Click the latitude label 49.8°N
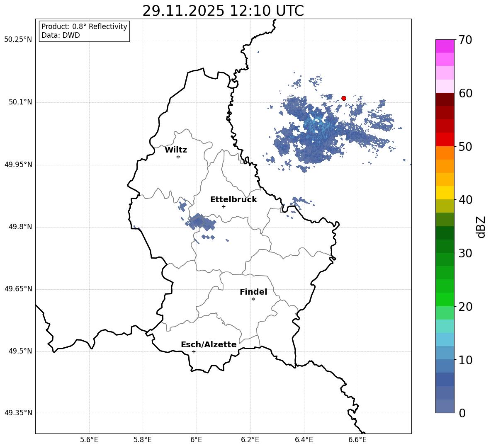491x448 pixels. 21,227
